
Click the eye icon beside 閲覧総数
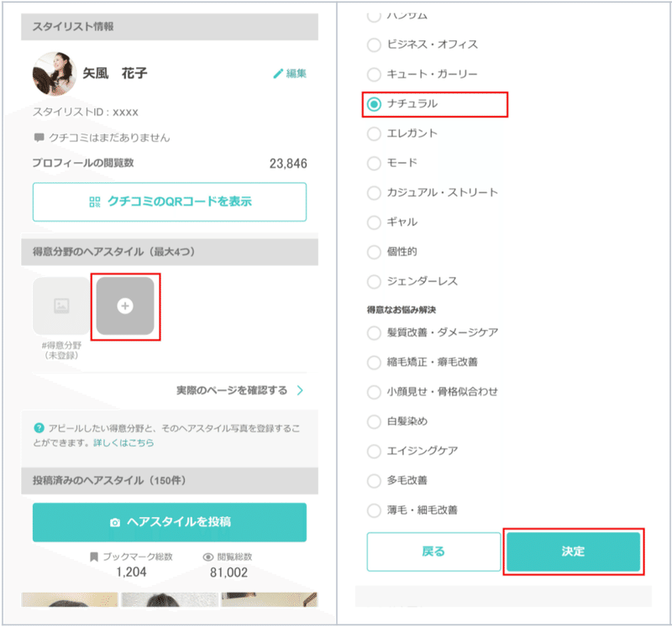click(x=207, y=556)
